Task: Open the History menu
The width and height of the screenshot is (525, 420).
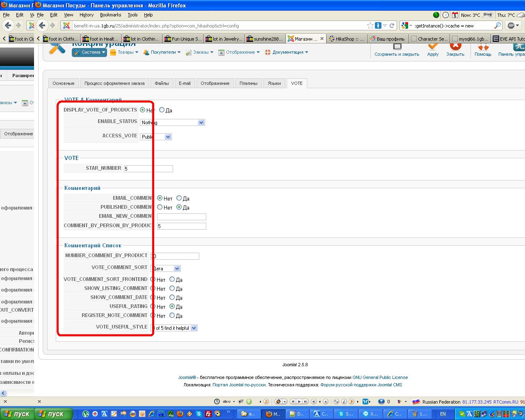Action: tap(87, 15)
